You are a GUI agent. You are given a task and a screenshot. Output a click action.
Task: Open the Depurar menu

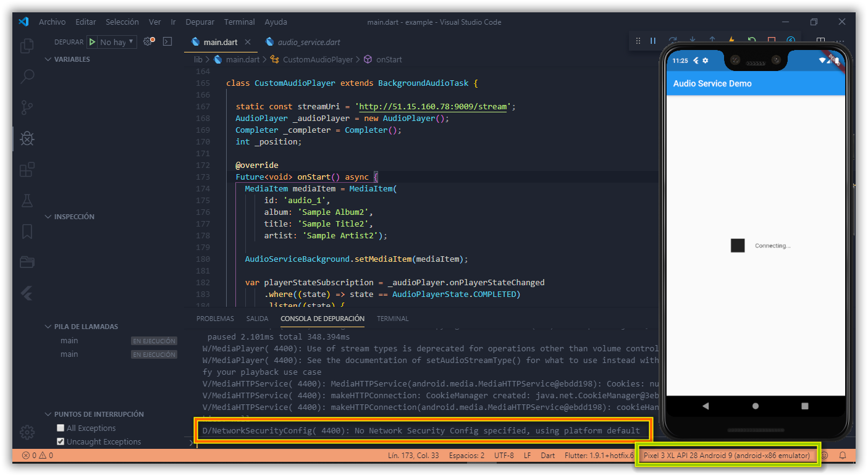pyautogui.click(x=199, y=22)
